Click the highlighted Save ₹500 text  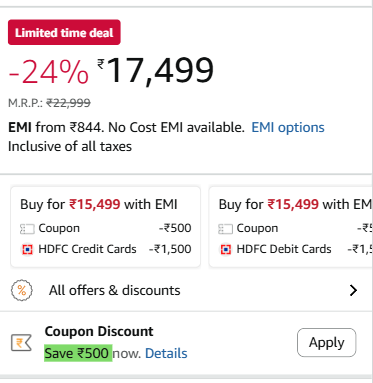(x=78, y=353)
